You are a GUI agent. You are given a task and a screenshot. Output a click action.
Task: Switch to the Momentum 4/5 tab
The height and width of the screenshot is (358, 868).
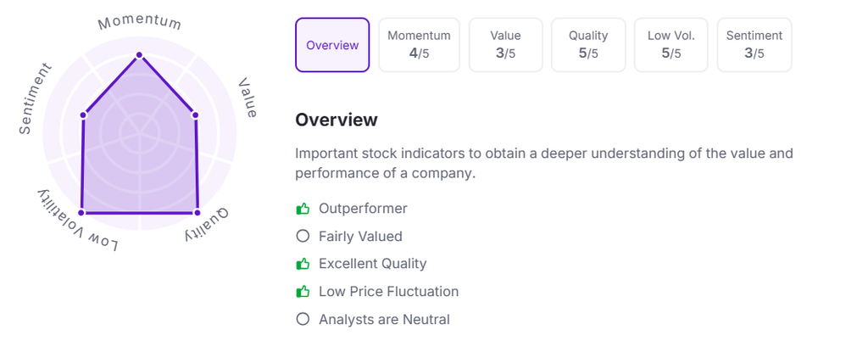click(x=419, y=45)
